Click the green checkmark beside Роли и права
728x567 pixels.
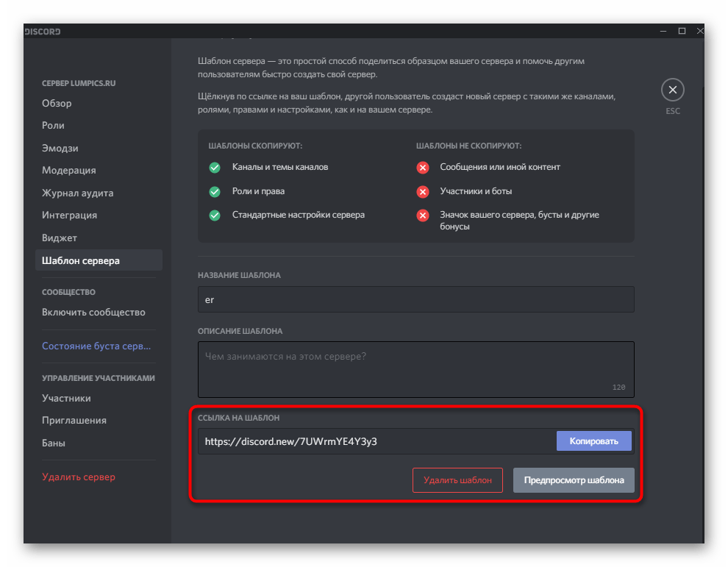point(215,191)
